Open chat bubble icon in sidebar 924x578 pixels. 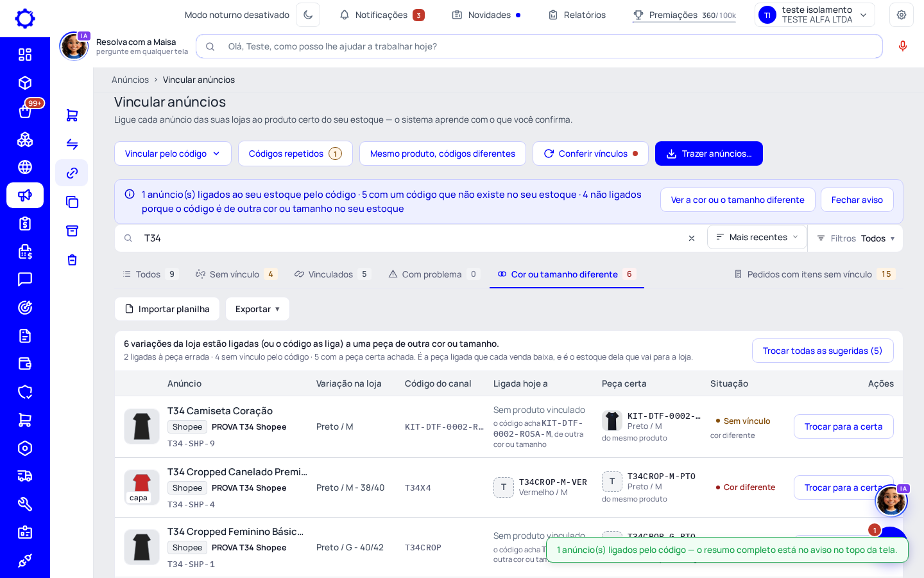(25, 279)
